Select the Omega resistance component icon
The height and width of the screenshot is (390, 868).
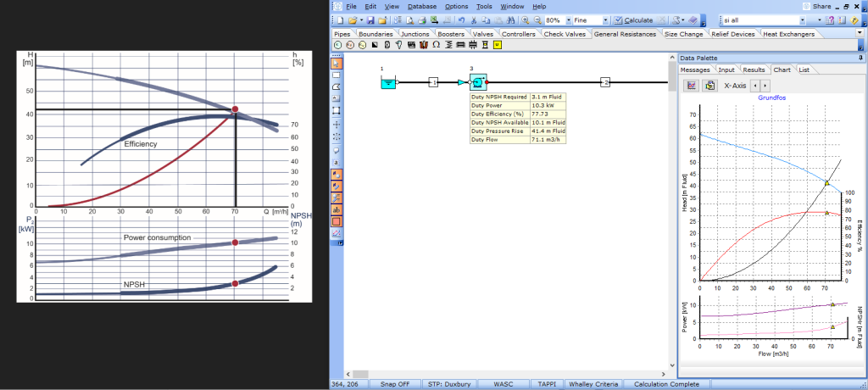coord(437,45)
